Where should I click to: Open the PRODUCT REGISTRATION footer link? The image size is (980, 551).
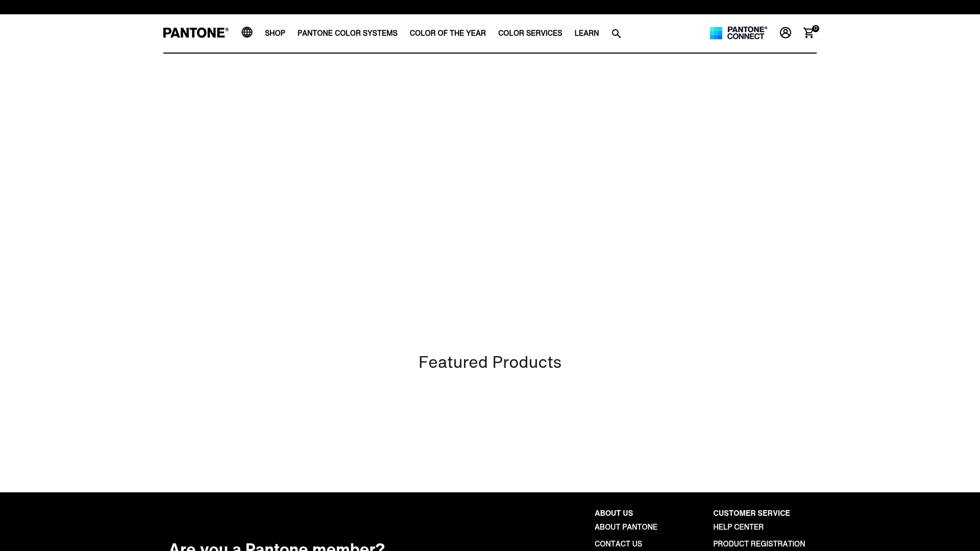[x=758, y=544]
